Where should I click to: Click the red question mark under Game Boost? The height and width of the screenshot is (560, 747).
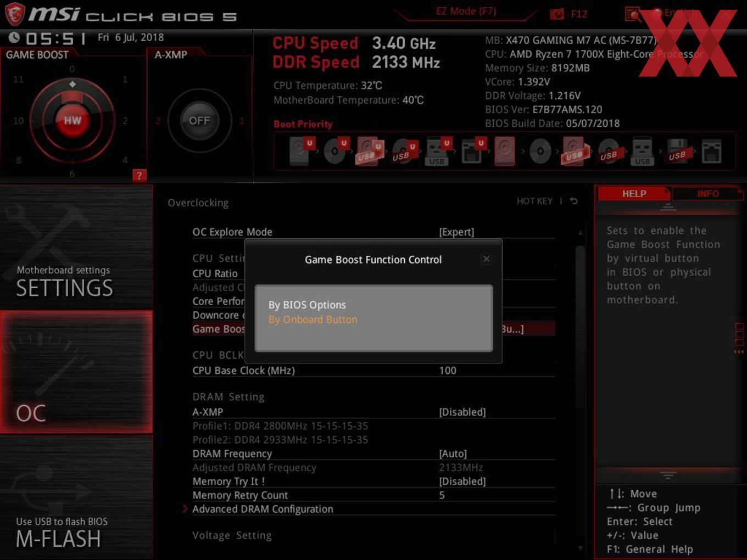pos(139,175)
